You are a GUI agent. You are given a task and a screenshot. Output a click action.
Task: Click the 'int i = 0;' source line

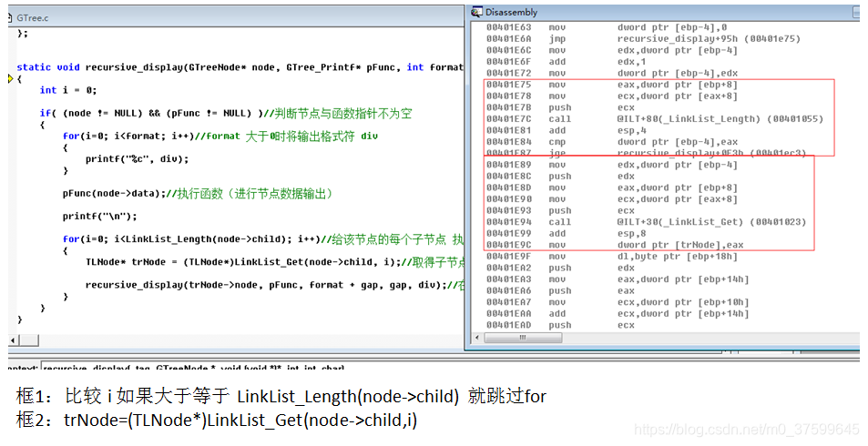(x=68, y=90)
